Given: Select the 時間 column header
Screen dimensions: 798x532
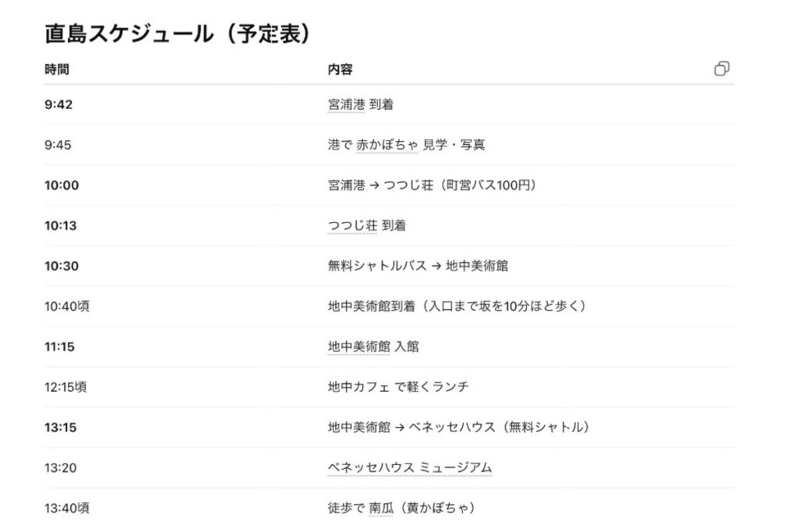Looking at the screenshot, I should tap(57, 69).
